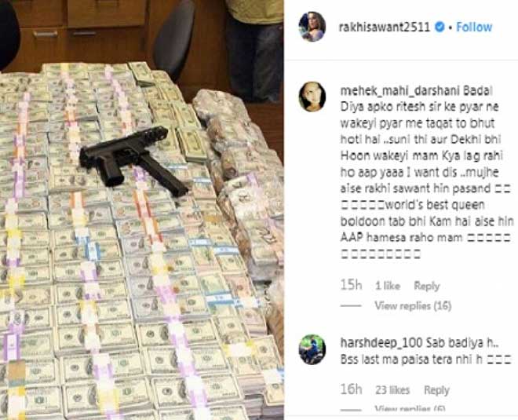This screenshot has width=518, height=420.
Task: Open rakhisawant2511 profile picture
Action: pyautogui.click(x=312, y=27)
